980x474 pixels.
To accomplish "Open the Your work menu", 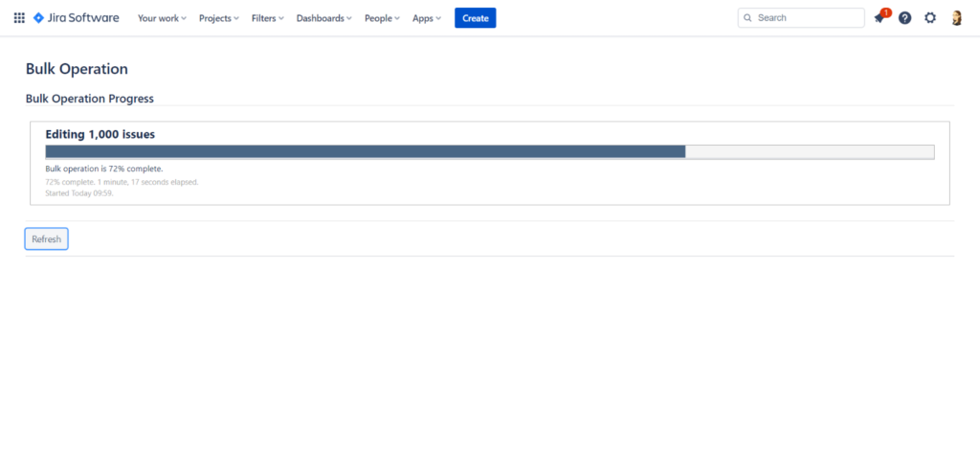I will [162, 18].
